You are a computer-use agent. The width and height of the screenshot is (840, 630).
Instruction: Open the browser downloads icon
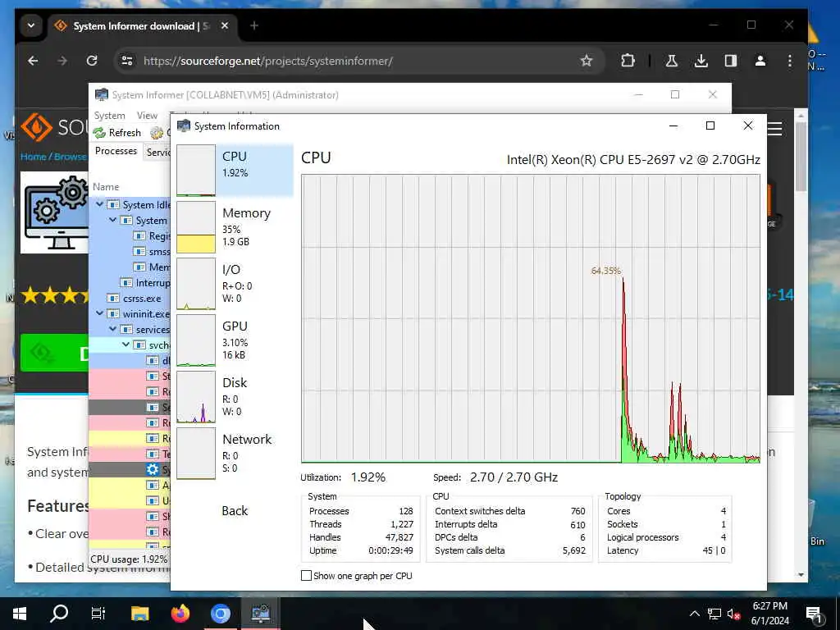click(701, 61)
